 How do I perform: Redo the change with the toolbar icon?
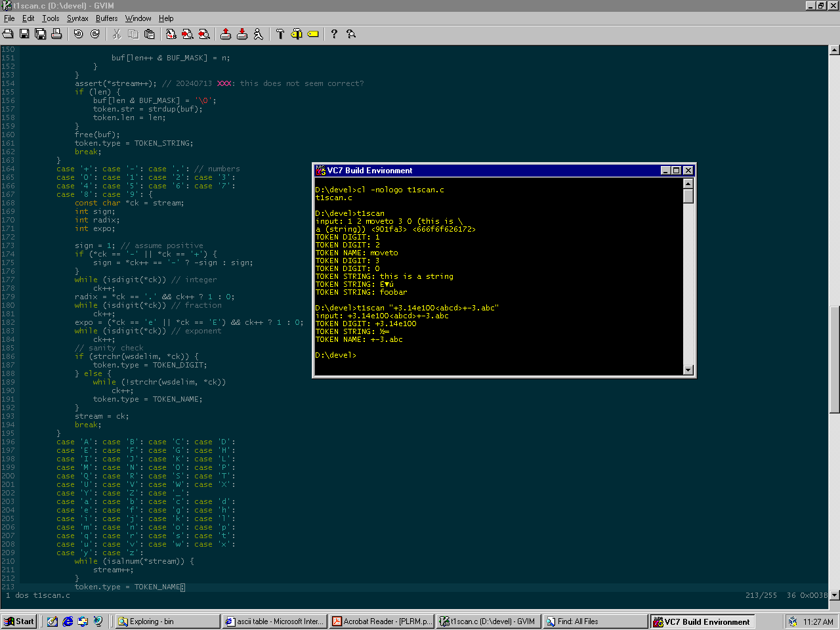point(95,33)
